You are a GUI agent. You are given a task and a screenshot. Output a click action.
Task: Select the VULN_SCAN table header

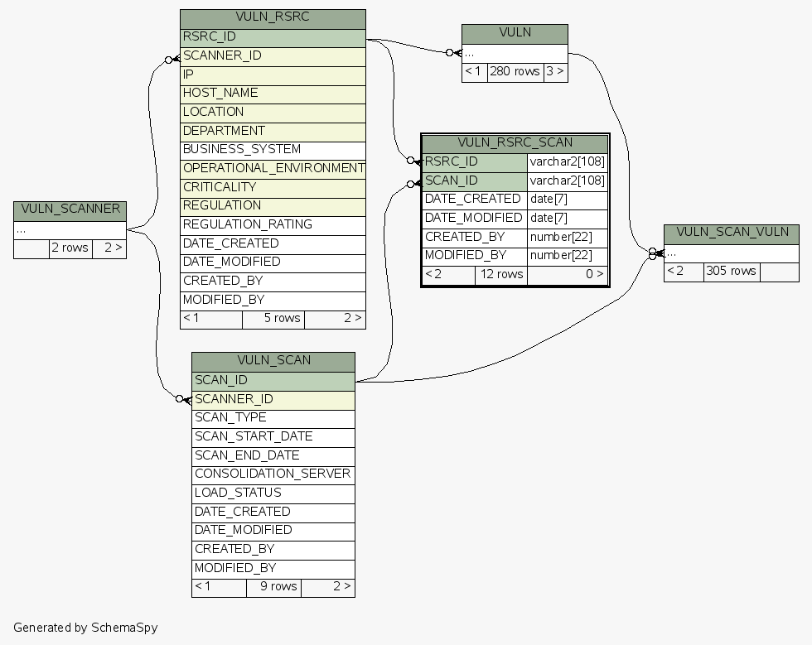pos(273,361)
